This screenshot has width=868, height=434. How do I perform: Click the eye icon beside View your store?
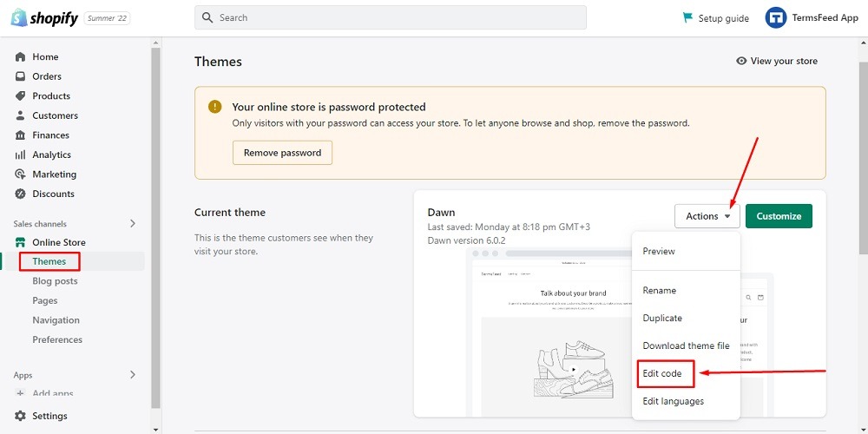(741, 61)
